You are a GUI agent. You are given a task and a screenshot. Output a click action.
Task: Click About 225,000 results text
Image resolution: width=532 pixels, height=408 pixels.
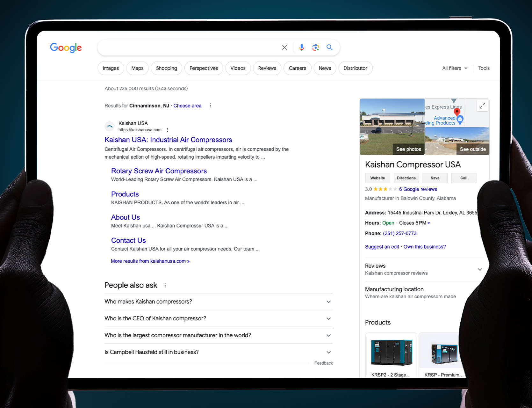[146, 89]
